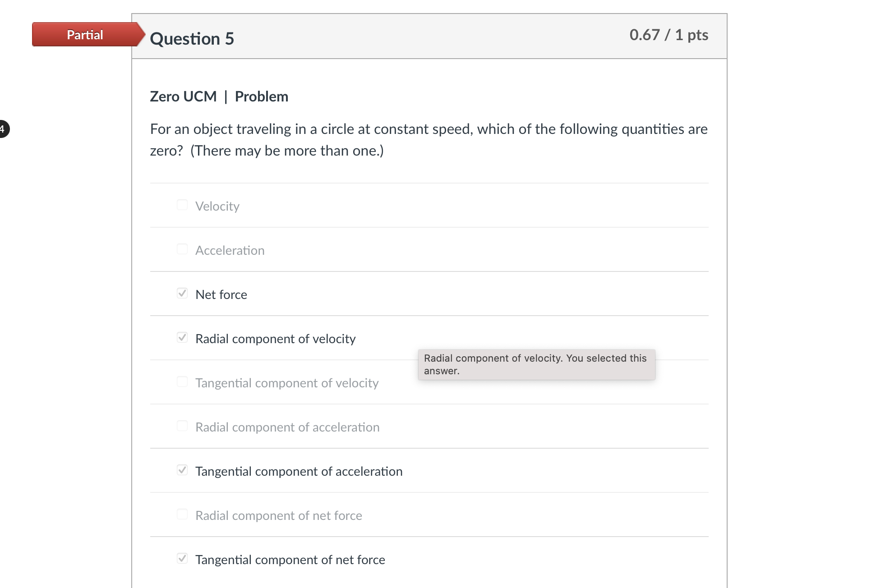This screenshot has height=588, width=876.
Task: Click the Question 5 heading
Action: point(192,38)
